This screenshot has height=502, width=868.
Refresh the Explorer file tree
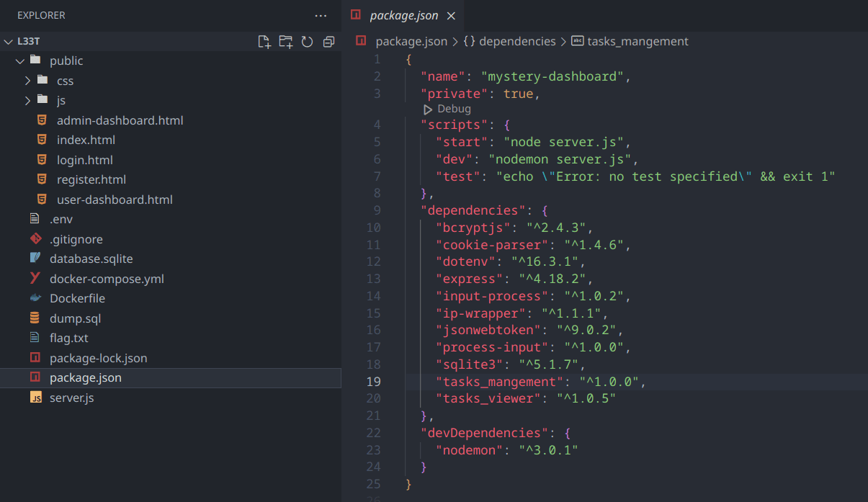307,42
